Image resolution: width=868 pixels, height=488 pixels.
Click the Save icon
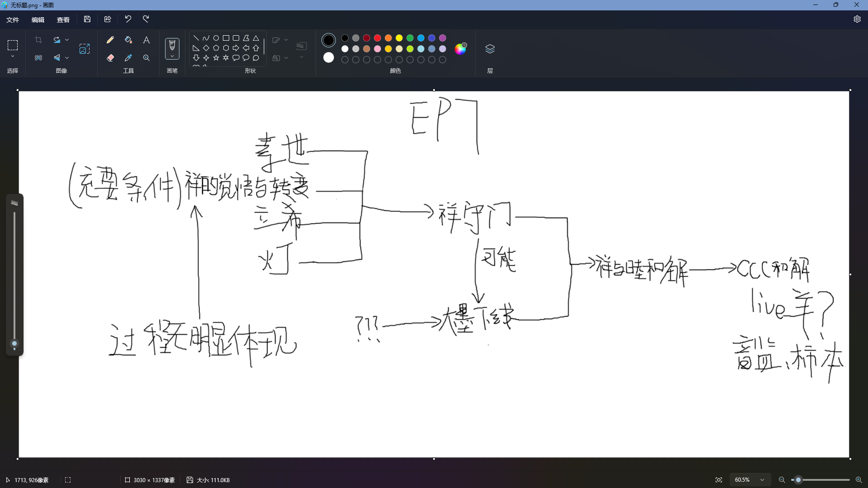tap(87, 19)
